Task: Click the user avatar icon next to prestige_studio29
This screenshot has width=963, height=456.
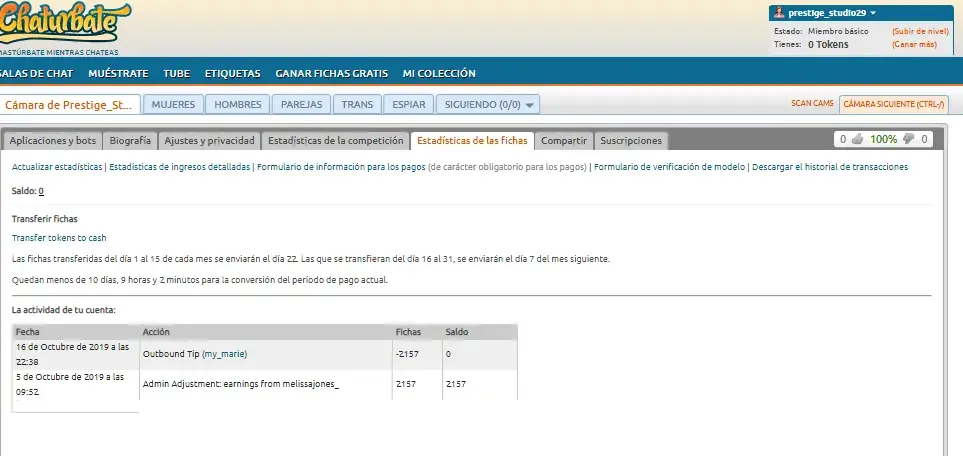Action: 779,13
